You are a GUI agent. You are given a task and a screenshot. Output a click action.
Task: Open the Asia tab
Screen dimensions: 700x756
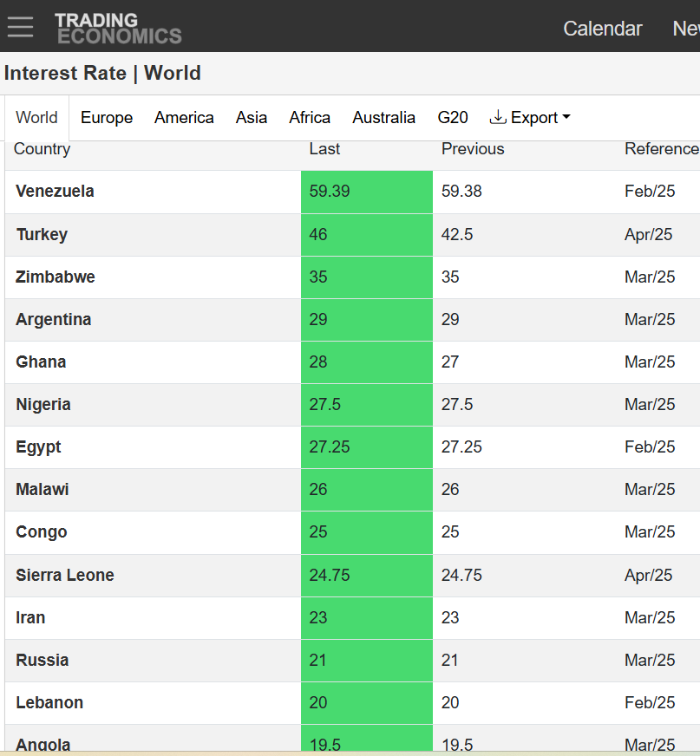point(252,118)
